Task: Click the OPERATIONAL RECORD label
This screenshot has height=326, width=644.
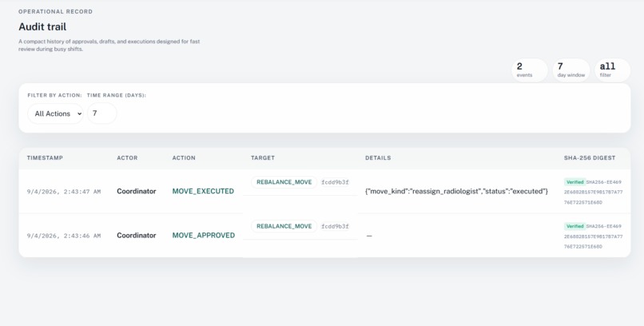Action: tap(55, 11)
